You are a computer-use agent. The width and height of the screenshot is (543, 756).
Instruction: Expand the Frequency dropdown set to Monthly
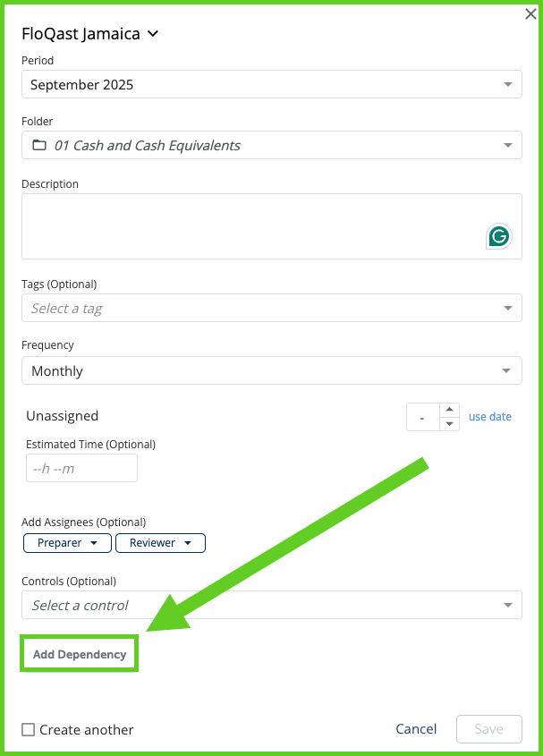pos(271,370)
